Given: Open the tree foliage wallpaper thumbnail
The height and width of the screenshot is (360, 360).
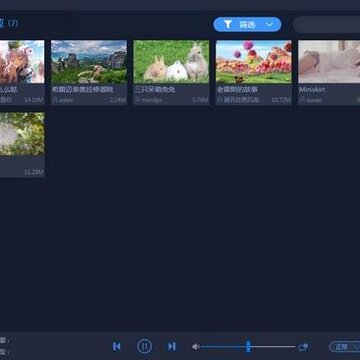Looking at the screenshot, I should click(22, 134).
